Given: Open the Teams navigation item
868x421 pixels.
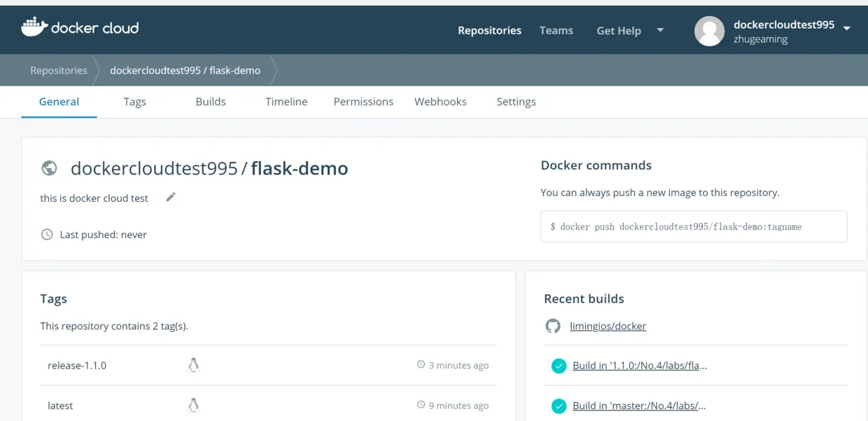Looking at the screenshot, I should (556, 30).
